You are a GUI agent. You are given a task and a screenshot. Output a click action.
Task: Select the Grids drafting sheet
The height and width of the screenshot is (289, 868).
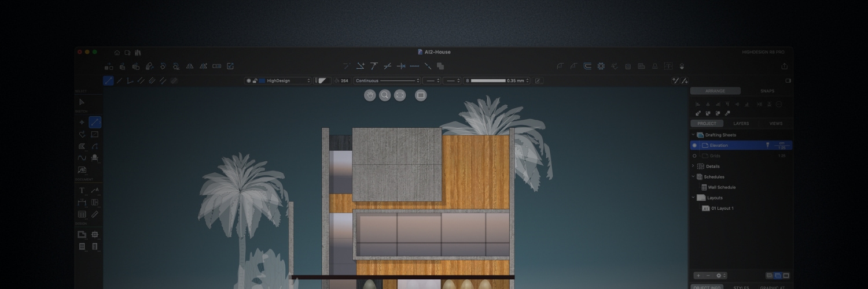click(741, 155)
